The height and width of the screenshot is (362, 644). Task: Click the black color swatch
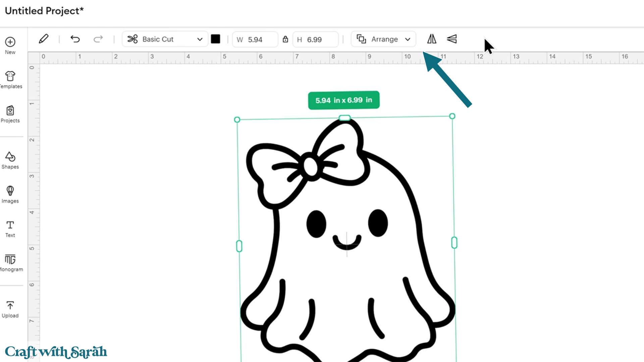pyautogui.click(x=215, y=39)
